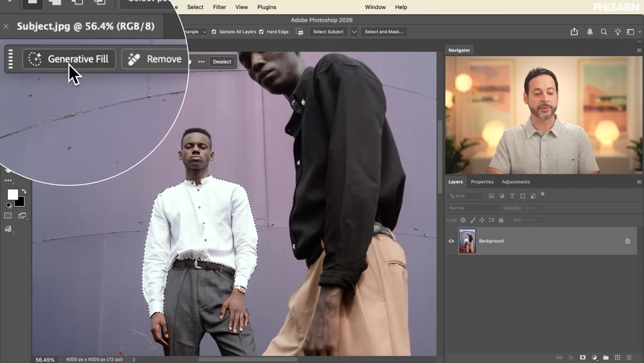Click the Create New Layer icon
Image resolution: width=644 pixels, height=363 pixels.
click(617, 357)
